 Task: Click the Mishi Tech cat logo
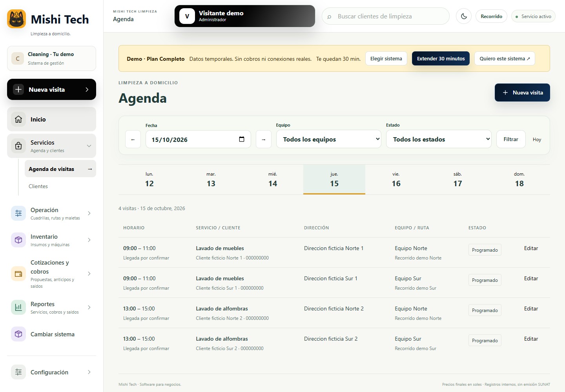[x=16, y=19]
